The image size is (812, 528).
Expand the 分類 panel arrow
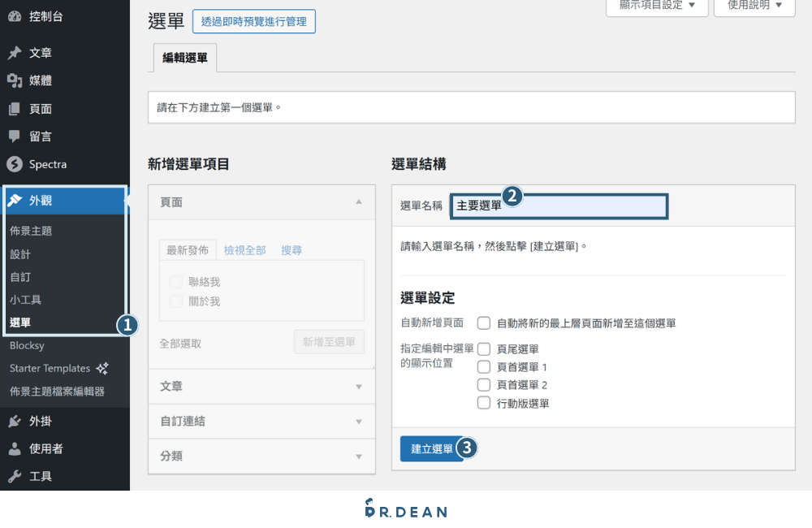[359, 457]
